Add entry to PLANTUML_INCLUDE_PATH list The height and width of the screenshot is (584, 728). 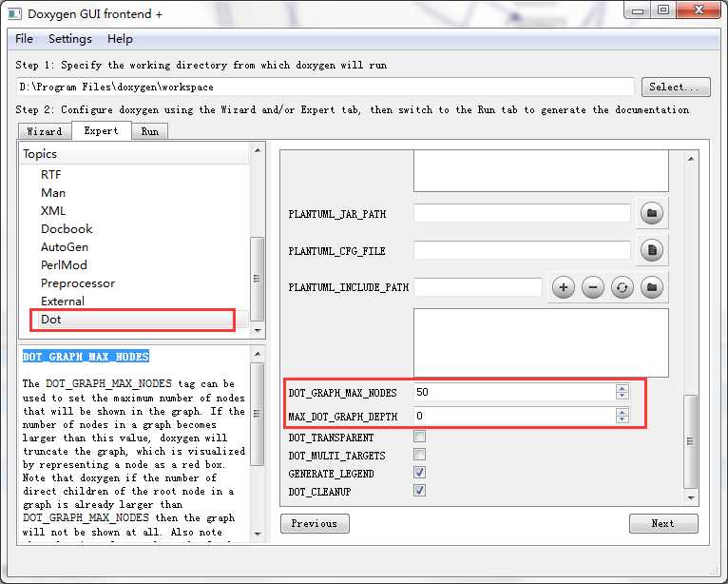pos(564,287)
